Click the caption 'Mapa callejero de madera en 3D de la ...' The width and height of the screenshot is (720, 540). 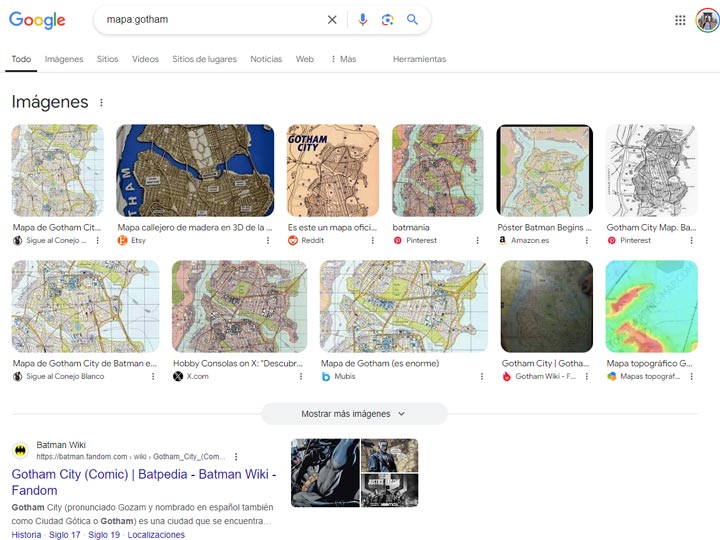pyautogui.click(x=195, y=228)
